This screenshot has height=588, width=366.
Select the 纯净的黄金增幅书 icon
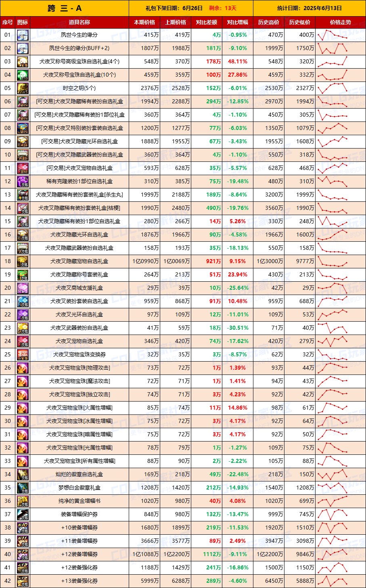tap(23, 501)
